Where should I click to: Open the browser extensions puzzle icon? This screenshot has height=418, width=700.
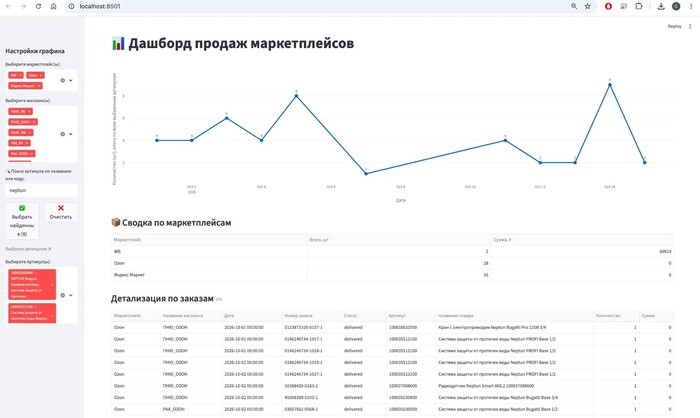[x=638, y=6]
